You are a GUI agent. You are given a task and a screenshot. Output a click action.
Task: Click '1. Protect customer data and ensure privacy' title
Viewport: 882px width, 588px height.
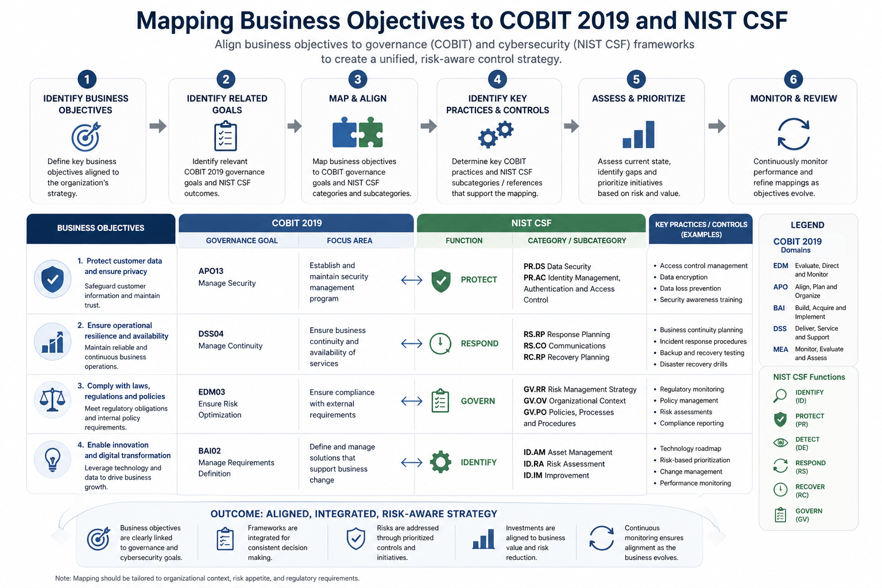120,266
